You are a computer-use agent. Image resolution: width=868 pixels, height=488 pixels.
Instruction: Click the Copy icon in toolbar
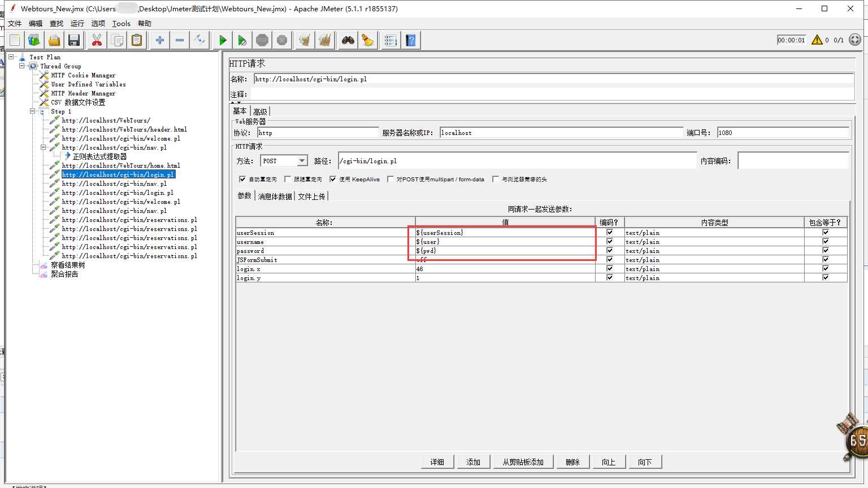(117, 40)
